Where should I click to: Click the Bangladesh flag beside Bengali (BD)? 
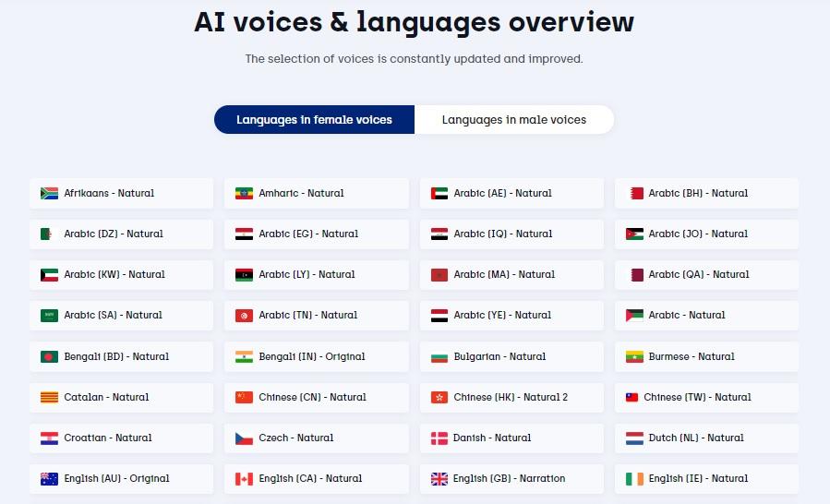click(49, 357)
